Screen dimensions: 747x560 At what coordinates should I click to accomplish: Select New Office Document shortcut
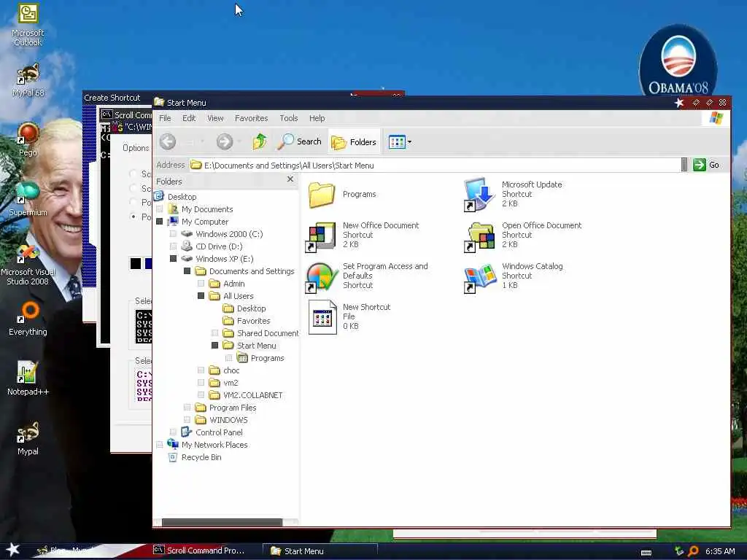363,235
